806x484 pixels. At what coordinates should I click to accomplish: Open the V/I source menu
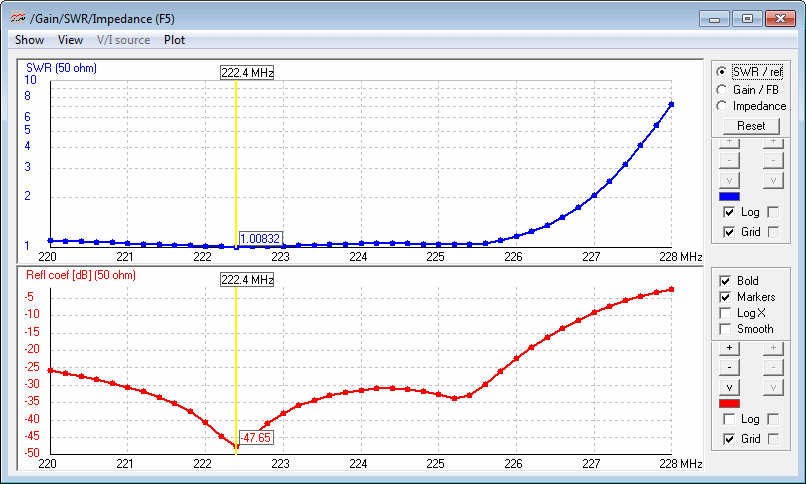[123, 40]
